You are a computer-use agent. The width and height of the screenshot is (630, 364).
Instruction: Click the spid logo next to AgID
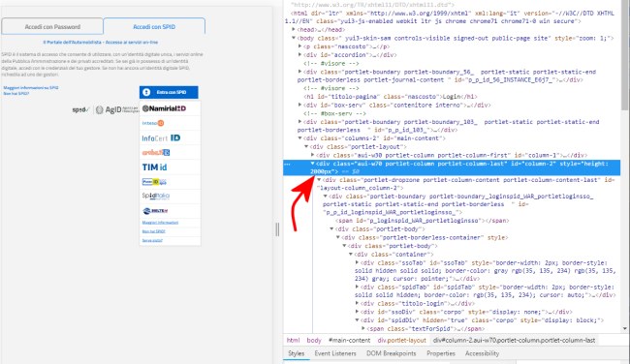tap(80, 109)
